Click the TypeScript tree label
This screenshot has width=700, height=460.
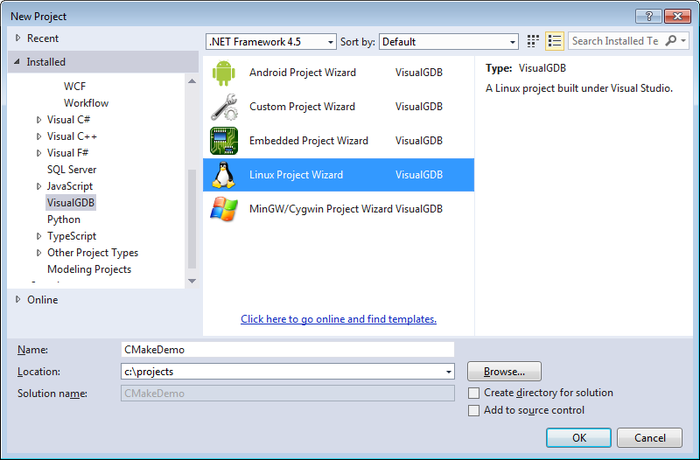click(72, 236)
